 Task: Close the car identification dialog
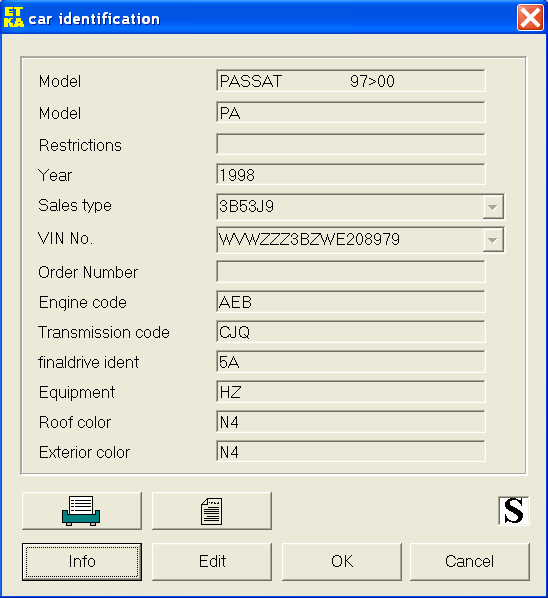pos(530,18)
